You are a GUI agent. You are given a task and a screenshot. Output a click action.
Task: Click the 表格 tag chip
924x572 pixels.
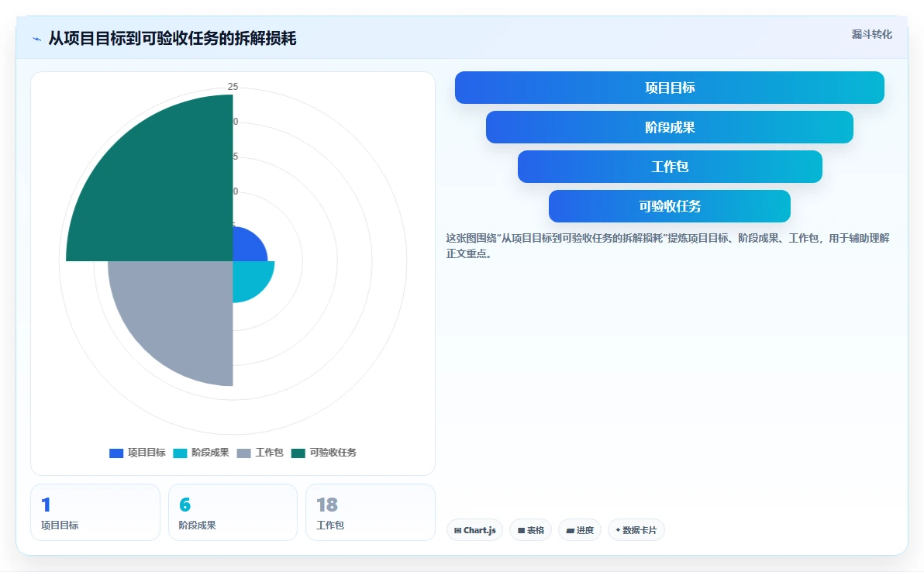pyautogui.click(x=530, y=530)
